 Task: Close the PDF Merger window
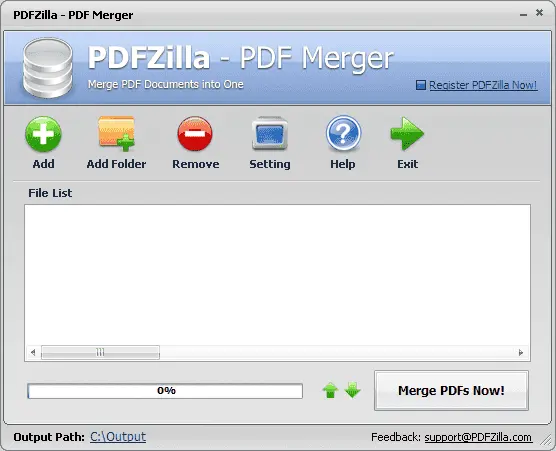pos(539,13)
